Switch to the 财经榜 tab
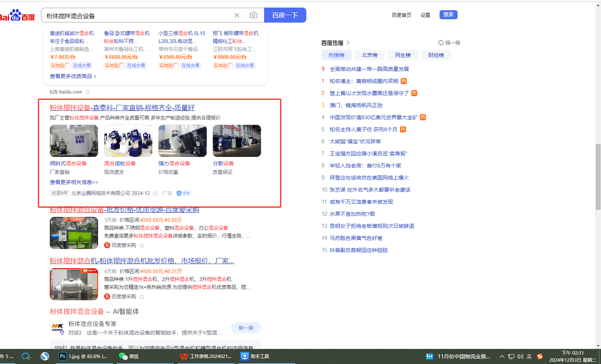This screenshot has width=601, height=364. [x=436, y=55]
